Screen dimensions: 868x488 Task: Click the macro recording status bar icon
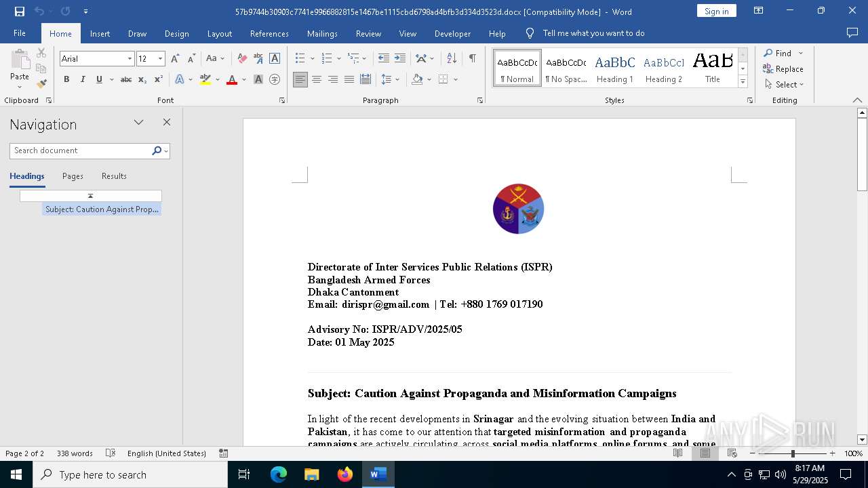pyautogui.click(x=224, y=453)
